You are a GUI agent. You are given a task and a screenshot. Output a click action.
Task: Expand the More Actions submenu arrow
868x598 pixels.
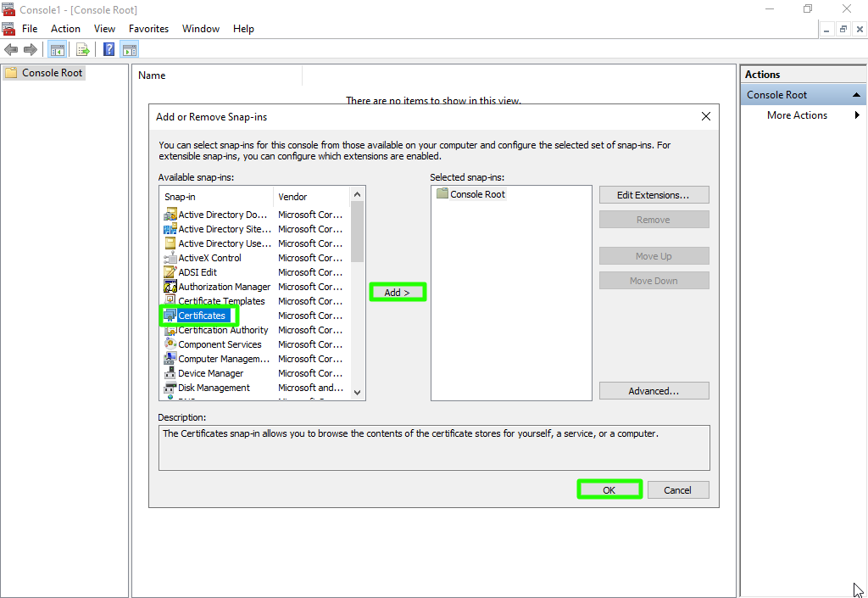click(857, 115)
